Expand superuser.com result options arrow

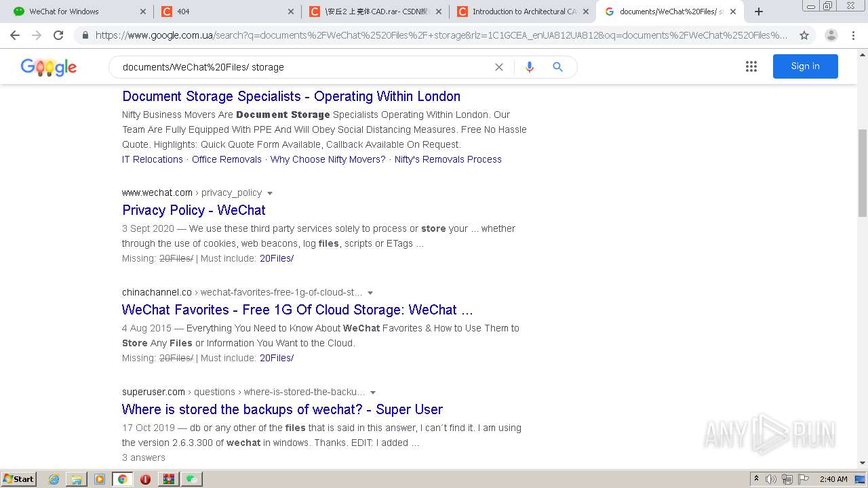tap(373, 392)
